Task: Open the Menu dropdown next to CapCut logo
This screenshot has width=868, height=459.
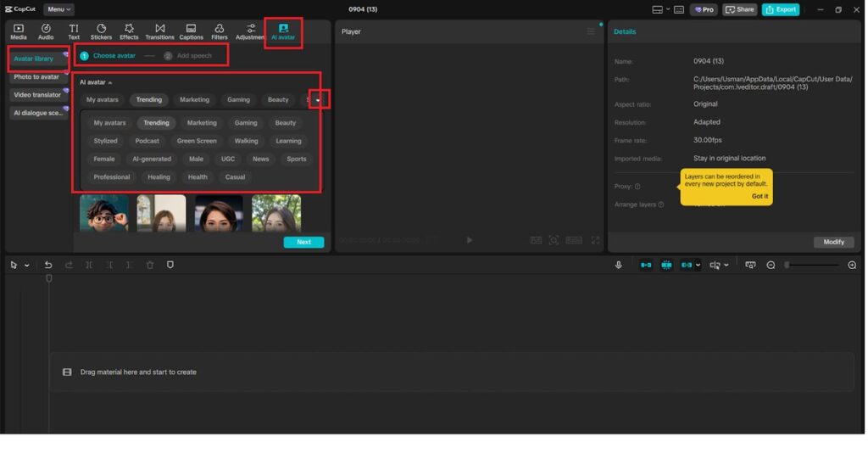Action: tap(58, 9)
